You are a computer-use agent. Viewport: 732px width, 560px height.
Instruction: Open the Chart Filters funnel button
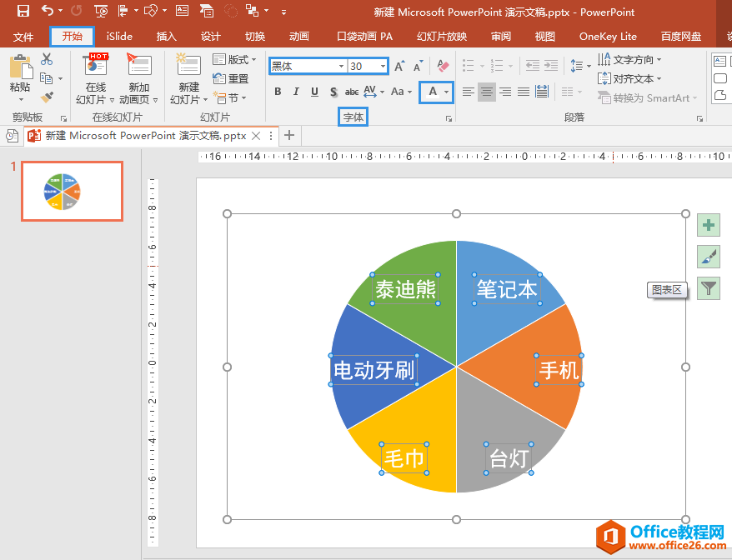708,288
